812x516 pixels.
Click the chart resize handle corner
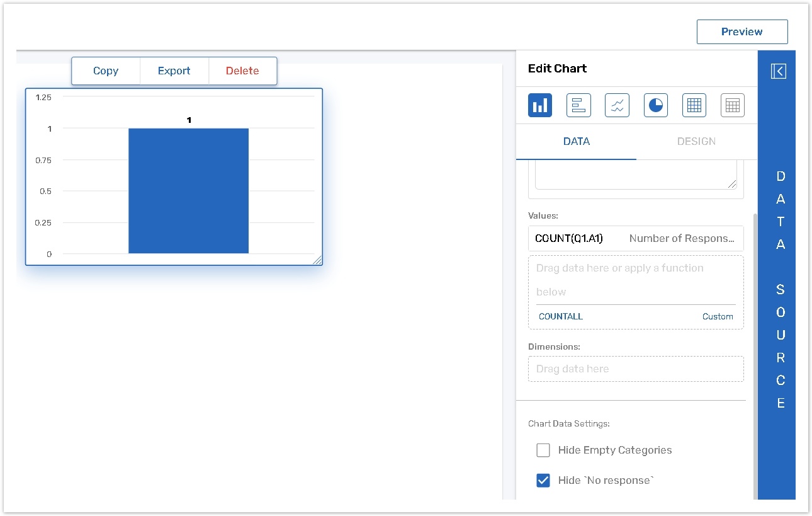[317, 260]
